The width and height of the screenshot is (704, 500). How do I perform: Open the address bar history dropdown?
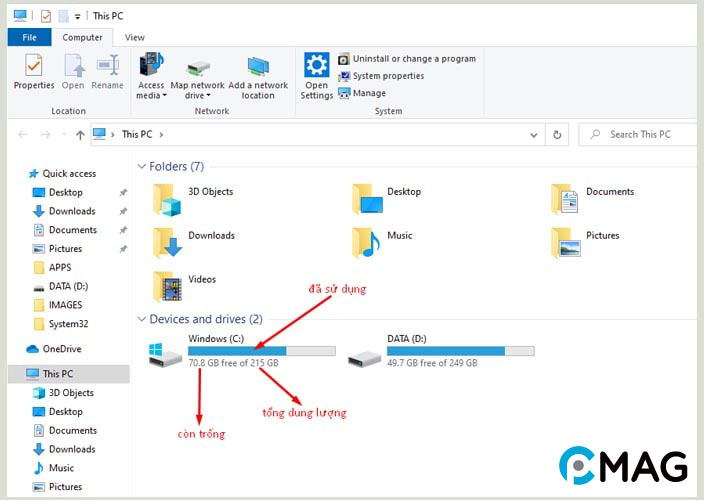click(534, 135)
